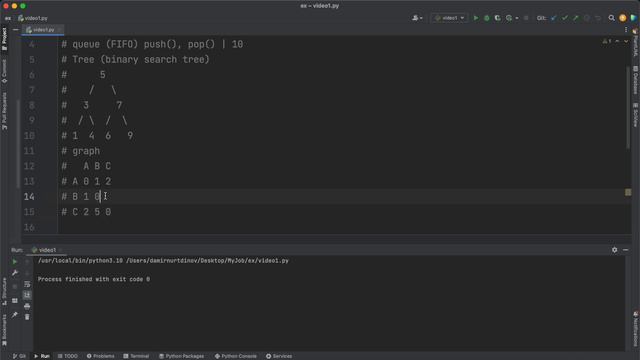Pin the Run tab with pin icon

coord(15,315)
